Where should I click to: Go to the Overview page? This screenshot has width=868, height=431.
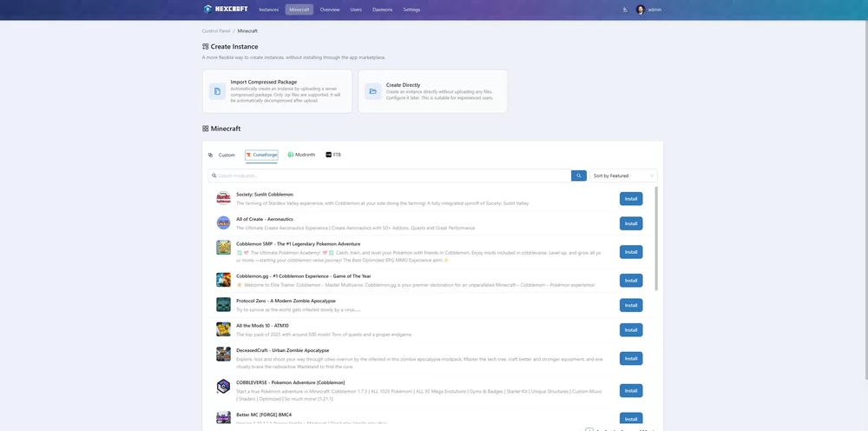click(x=329, y=10)
